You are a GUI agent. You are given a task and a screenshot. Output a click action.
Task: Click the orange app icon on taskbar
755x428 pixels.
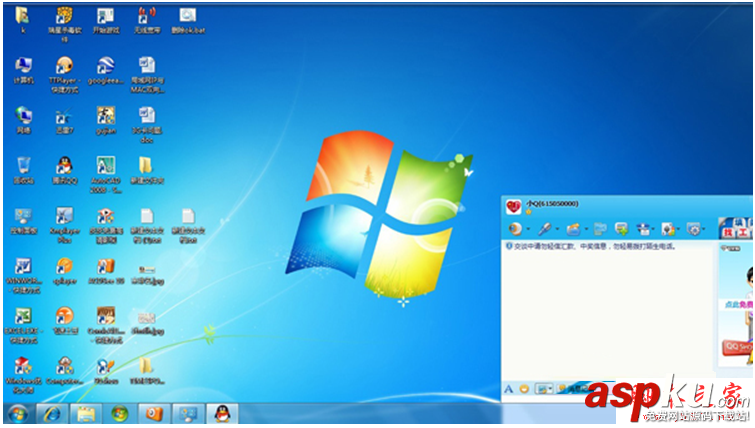click(154, 414)
